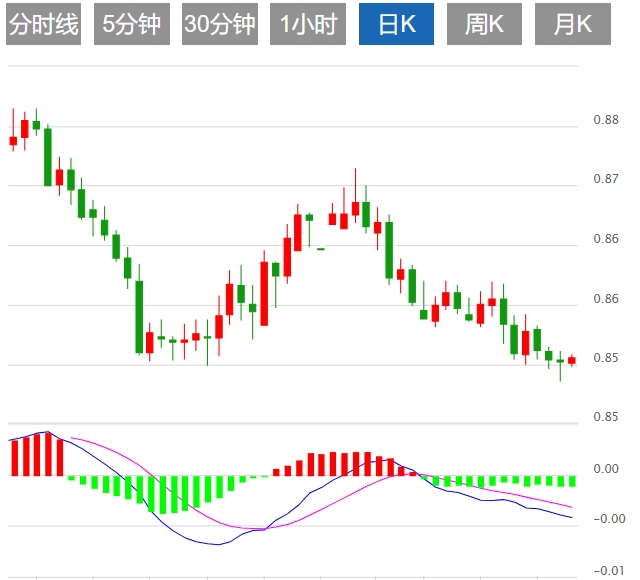Click the last red candlestick at far right
This screenshot has height=580, width=640.
[572, 361]
